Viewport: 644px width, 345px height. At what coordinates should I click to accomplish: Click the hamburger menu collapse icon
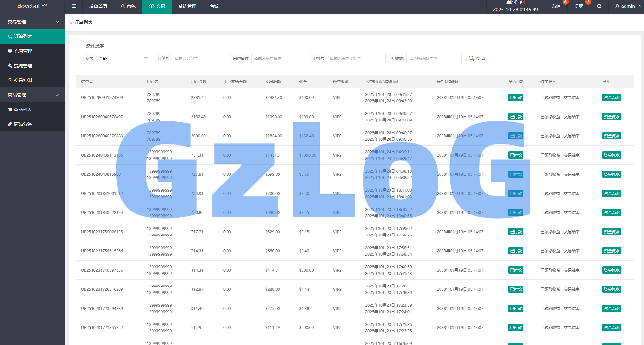point(74,6)
